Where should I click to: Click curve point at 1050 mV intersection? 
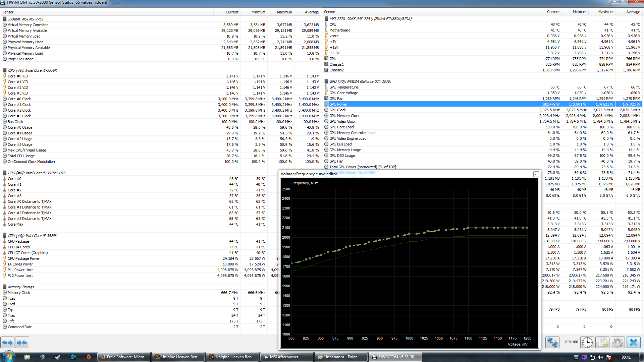(439, 230)
